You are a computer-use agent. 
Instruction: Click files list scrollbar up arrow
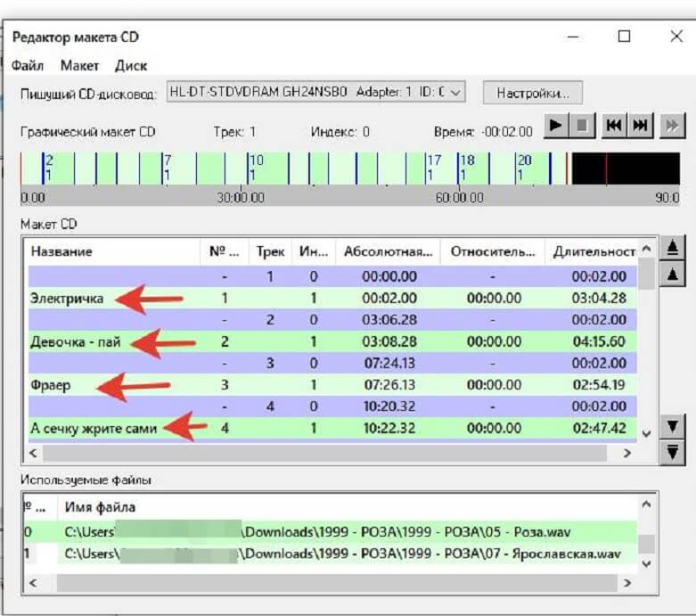(x=647, y=505)
